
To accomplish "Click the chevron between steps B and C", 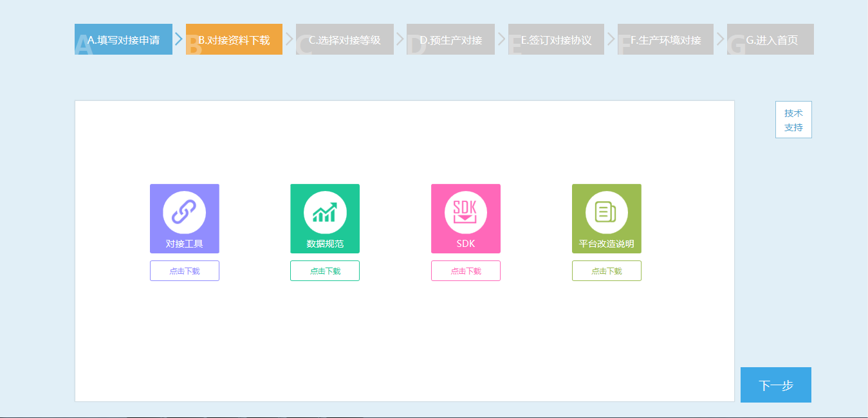I will (x=289, y=39).
